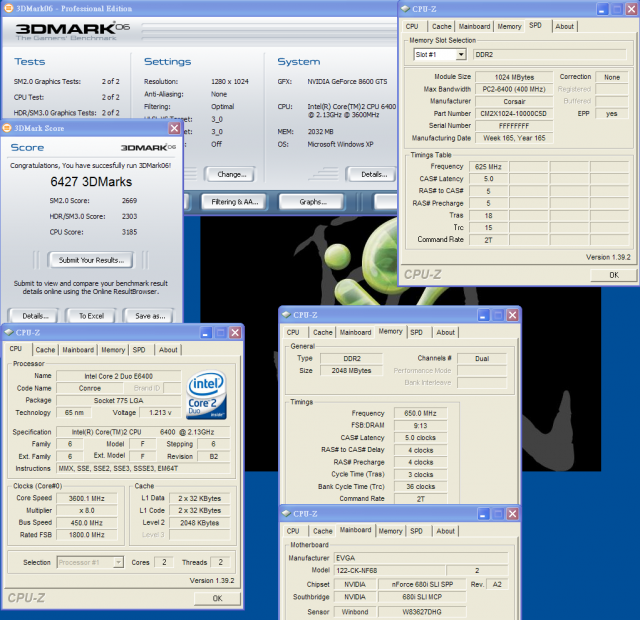Close the 3DMark Score dialog
This screenshot has height=620, width=640.
[x=174, y=128]
